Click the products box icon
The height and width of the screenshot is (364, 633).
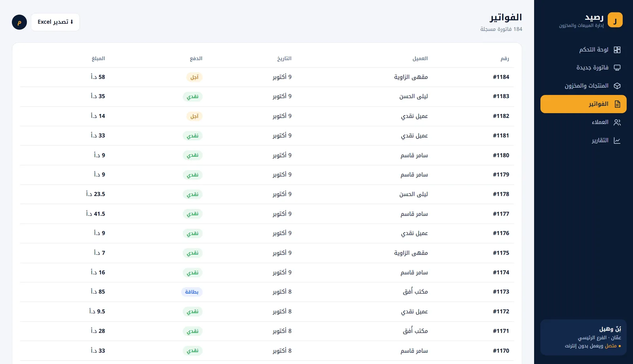617,86
